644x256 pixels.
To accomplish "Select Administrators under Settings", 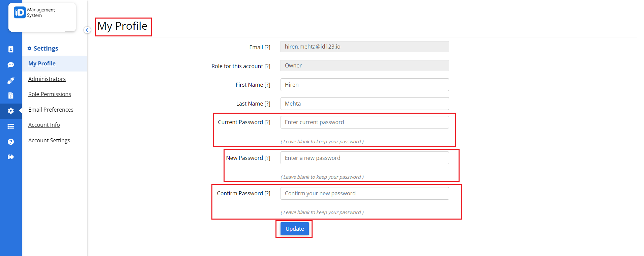I will pyautogui.click(x=47, y=79).
